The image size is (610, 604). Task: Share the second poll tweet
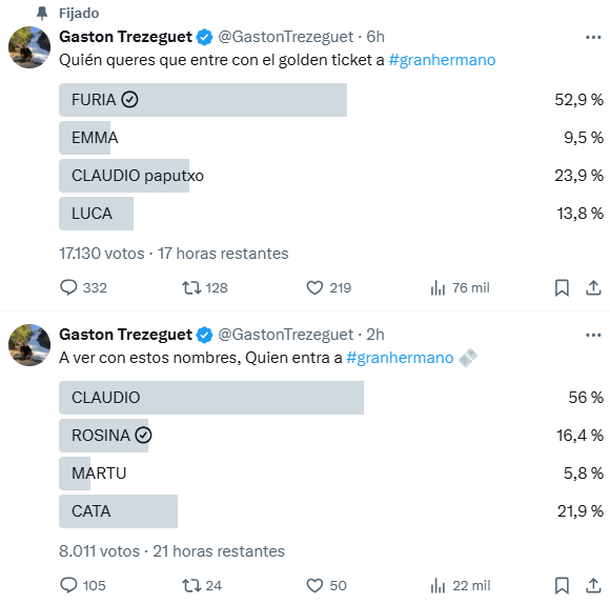click(591, 585)
